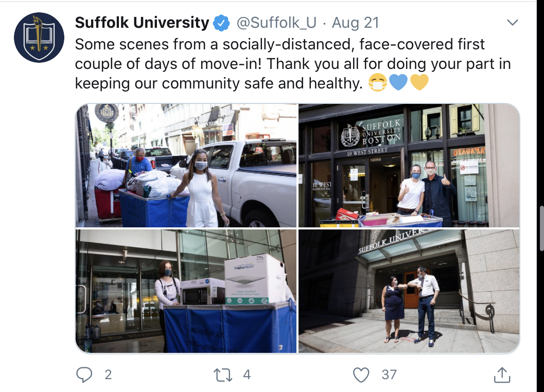
Task: Open photo with Therapedic box cart
Action: pos(186,291)
